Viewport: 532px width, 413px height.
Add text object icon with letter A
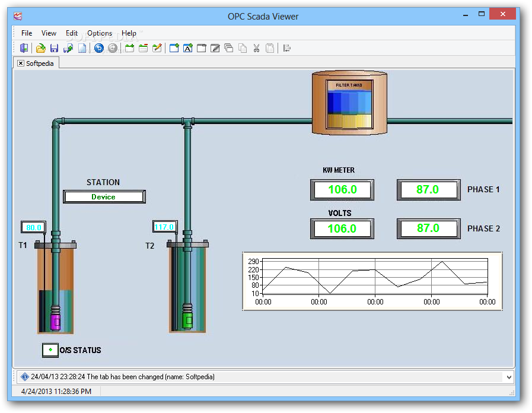tap(187, 48)
